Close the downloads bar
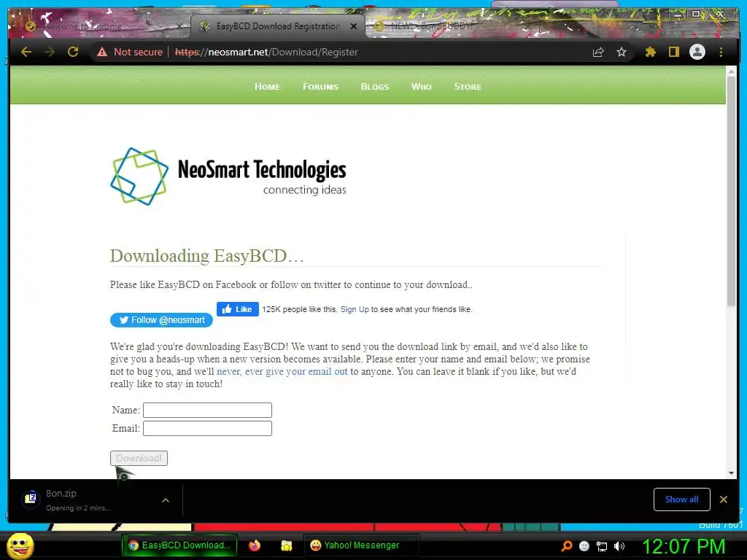The height and width of the screenshot is (560, 747). pyautogui.click(x=724, y=499)
